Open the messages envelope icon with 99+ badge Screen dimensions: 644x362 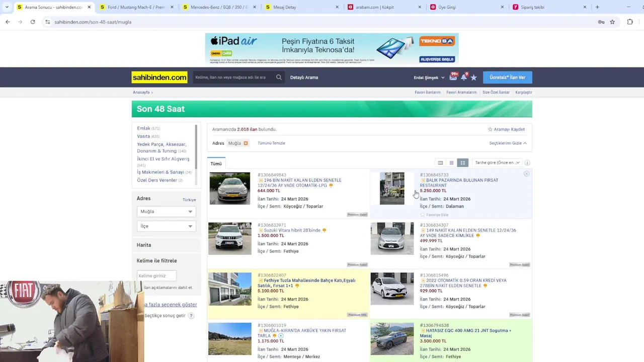coord(453,77)
